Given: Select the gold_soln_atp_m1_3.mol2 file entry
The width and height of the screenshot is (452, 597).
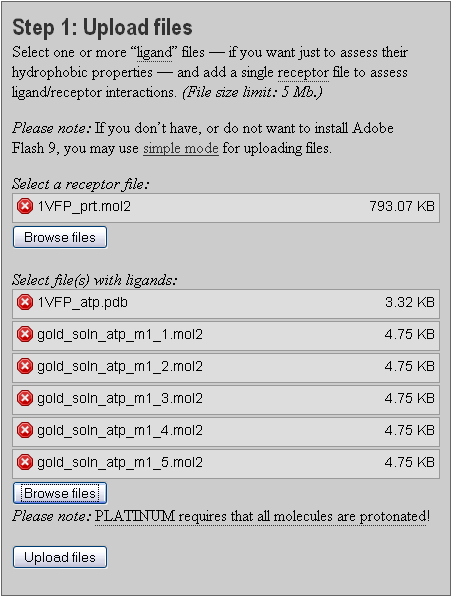Looking at the screenshot, I should pyautogui.click(x=226, y=399).
